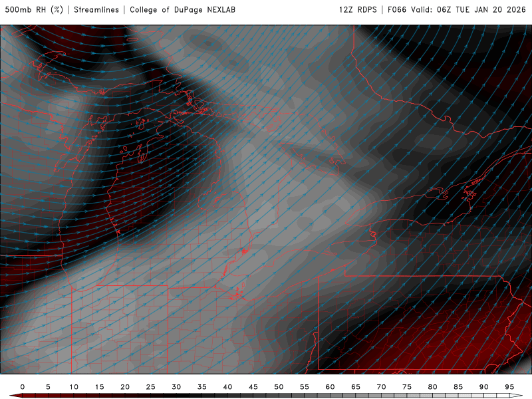
Task: Click the 0 label on the color scale
Action: pos(23,387)
